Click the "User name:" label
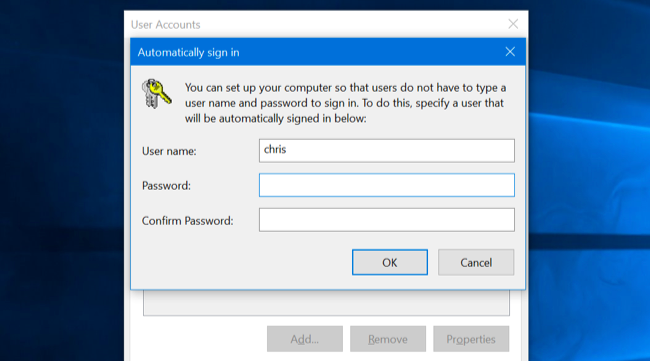Screen dimensions: 650x361 [169, 151]
